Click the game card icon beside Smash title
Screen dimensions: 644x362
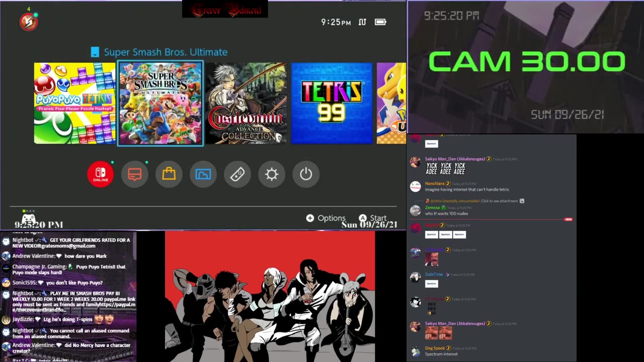pyautogui.click(x=95, y=52)
